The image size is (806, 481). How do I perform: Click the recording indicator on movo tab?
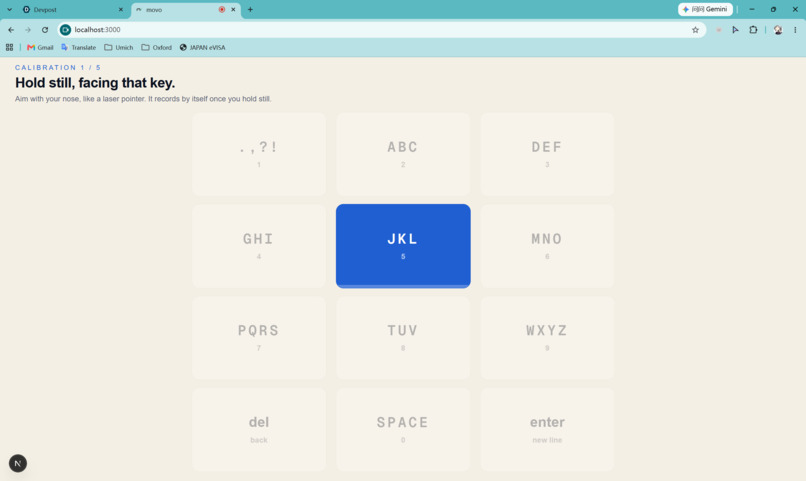[222, 9]
